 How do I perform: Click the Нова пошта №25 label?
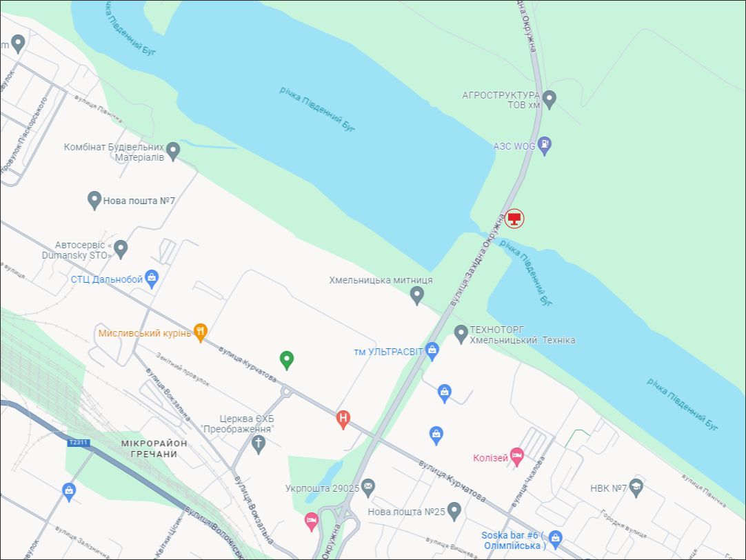(x=406, y=512)
